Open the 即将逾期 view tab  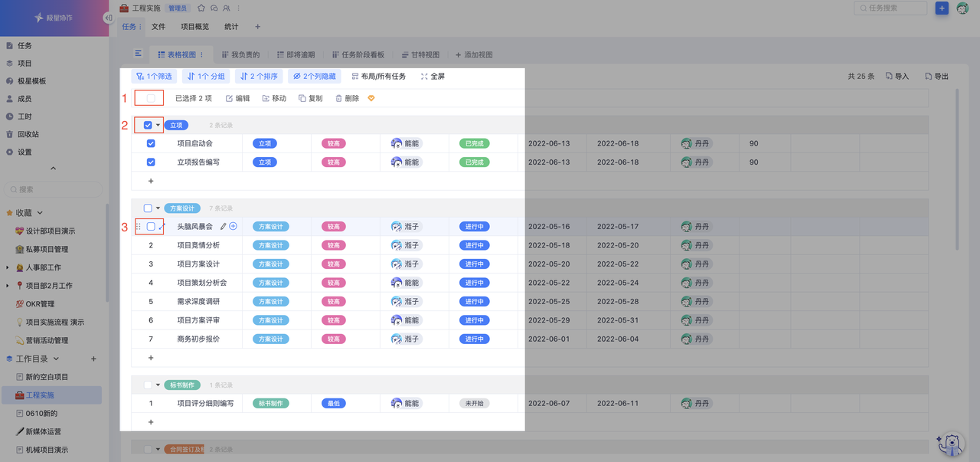[296, 55]
